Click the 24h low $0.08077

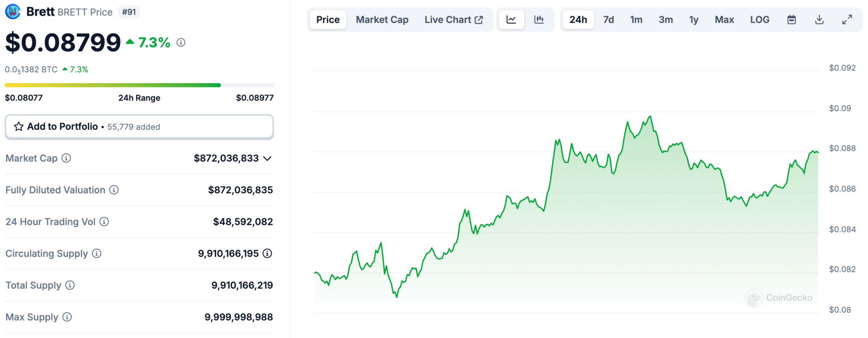(x=24, y=98)
